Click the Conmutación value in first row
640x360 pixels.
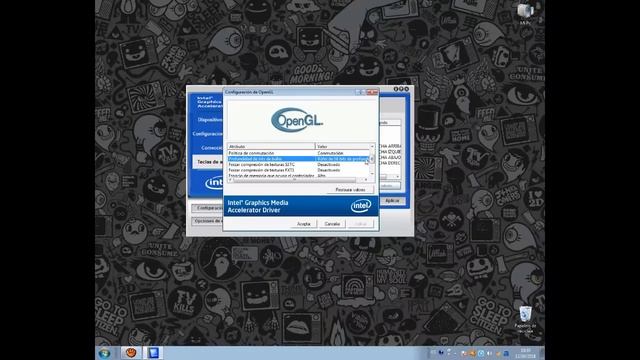[x=330, y=153]
